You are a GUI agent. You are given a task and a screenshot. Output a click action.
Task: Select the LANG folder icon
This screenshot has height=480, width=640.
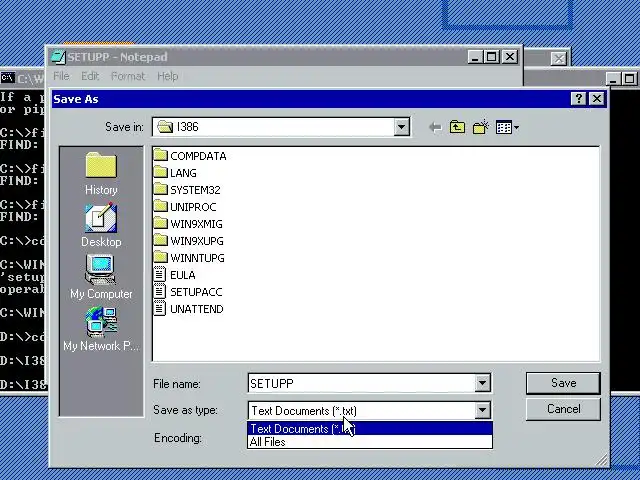coord(160,172)
